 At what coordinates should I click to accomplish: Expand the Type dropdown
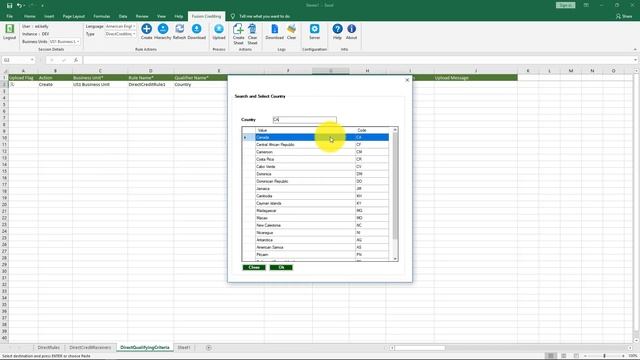134,34
